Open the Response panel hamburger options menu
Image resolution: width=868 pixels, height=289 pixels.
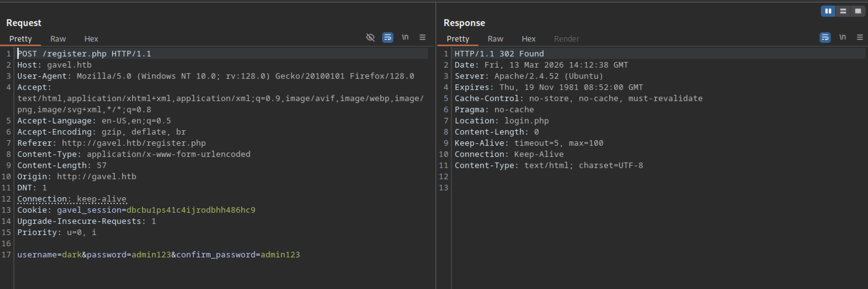(x=860, y=37)
